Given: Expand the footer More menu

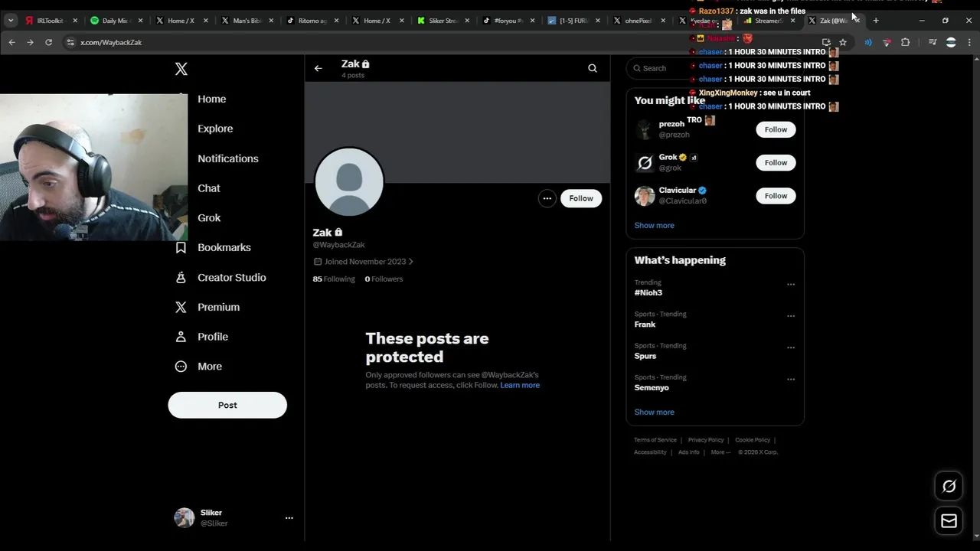Looking at the screenshot, I should [720, 452].
